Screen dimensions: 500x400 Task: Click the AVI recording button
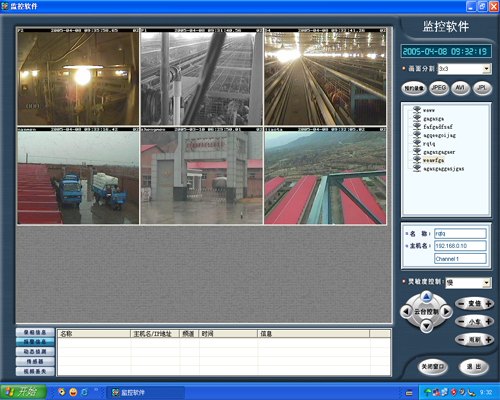[460, 88]
